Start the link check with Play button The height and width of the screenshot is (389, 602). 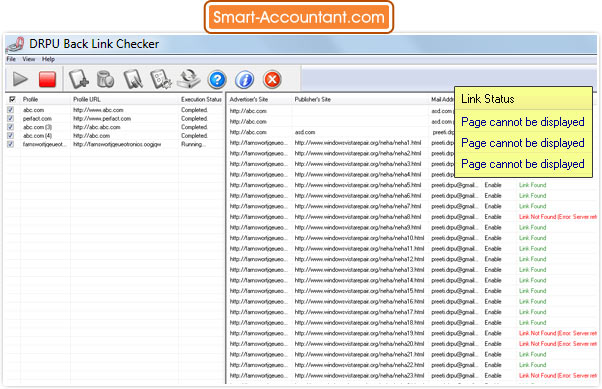coord(20,79)
